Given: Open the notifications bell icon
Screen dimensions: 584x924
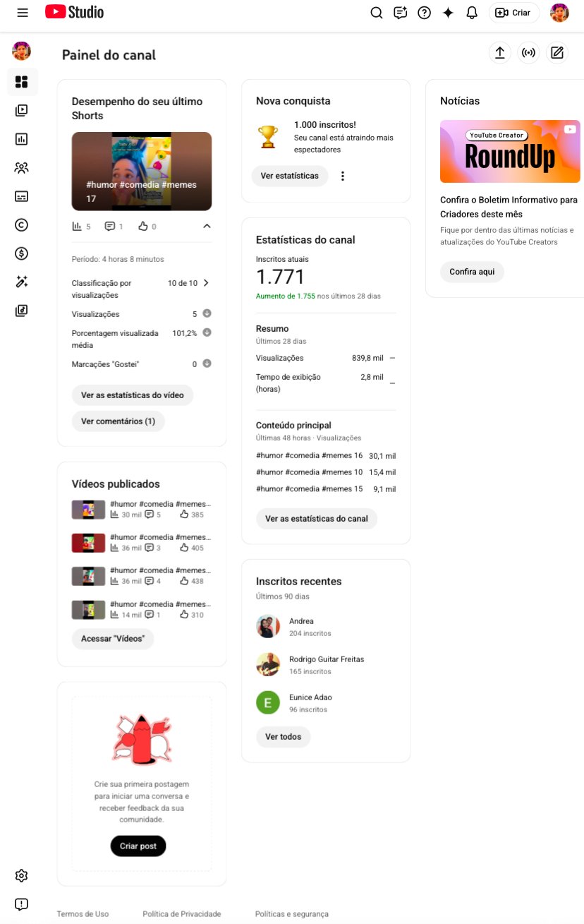Looking at the screenshot, I should [472, 13].
